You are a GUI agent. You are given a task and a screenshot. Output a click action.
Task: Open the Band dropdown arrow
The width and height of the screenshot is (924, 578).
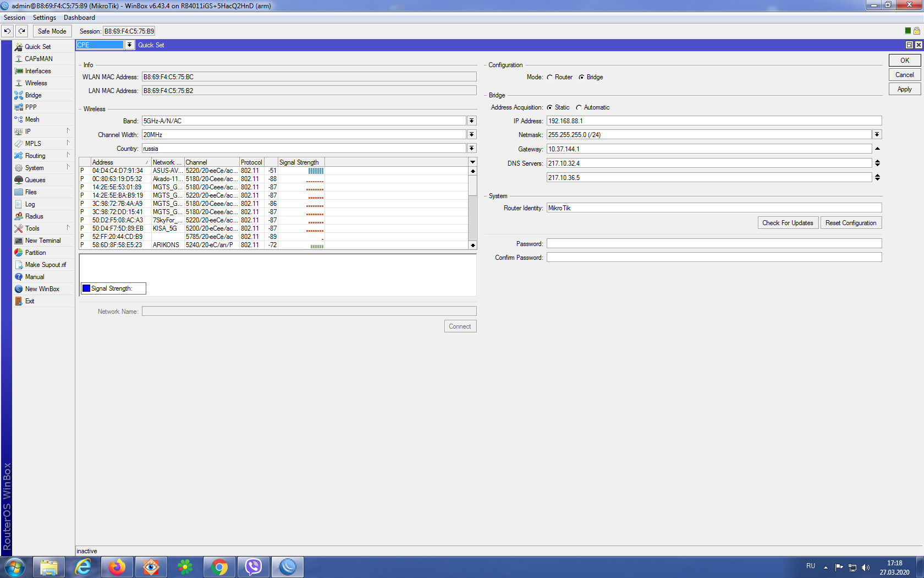pos(471,121)
